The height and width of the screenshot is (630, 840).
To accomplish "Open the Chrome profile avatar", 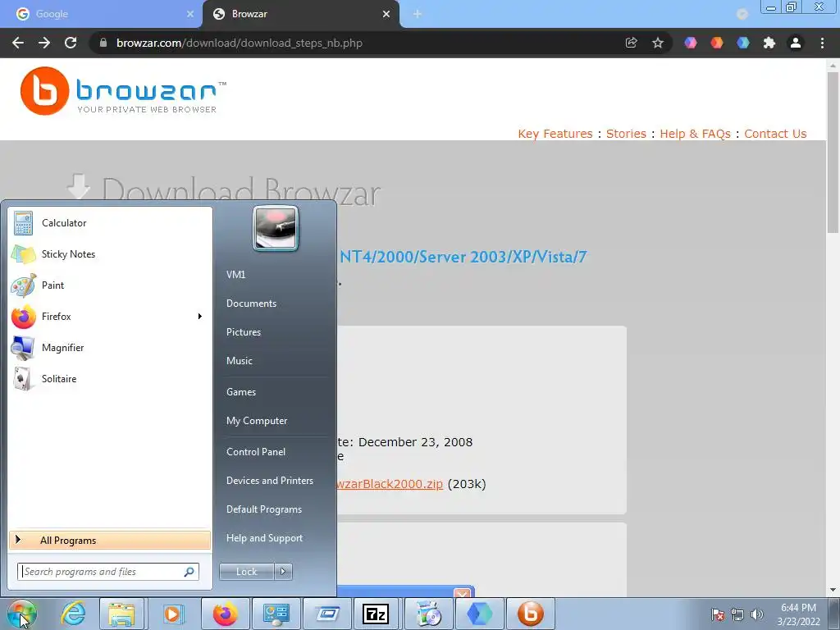I will pos(796,43).
